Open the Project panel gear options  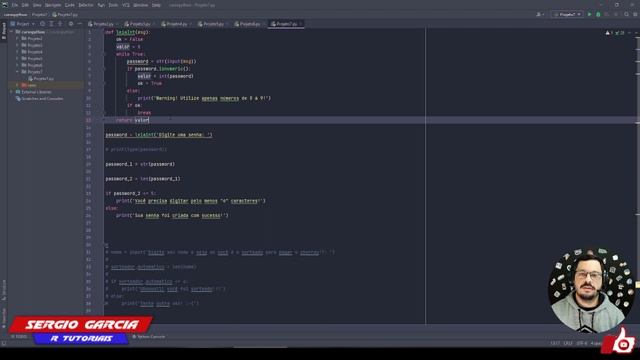point(71,24)
